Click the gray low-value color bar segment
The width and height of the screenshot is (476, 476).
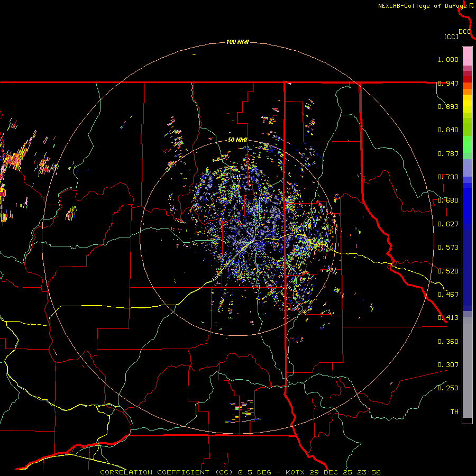[467, 368]
